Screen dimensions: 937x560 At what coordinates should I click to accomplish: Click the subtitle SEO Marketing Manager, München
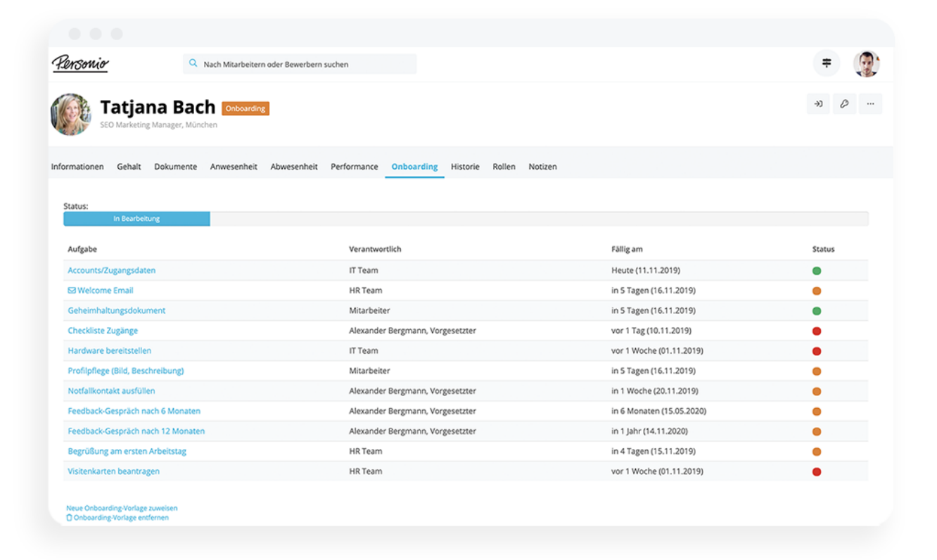(x=159, y=125)
